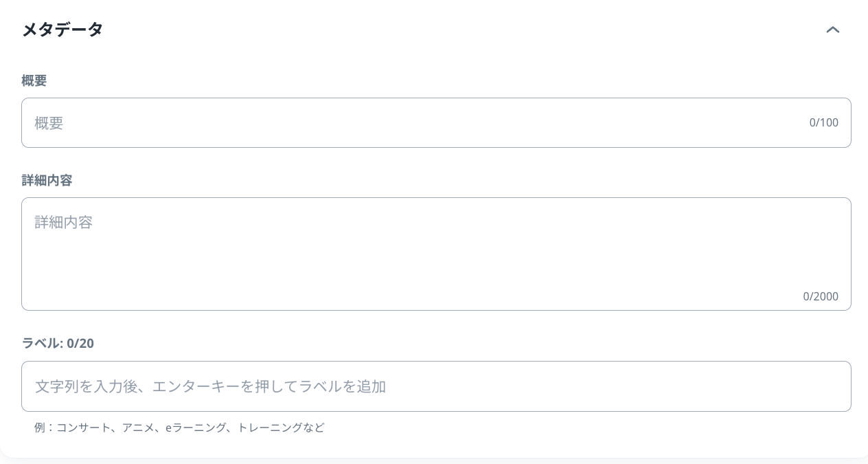
Task: Select the 概要 field label above the input
Action: pyautogui.click(x=34, y=80)
